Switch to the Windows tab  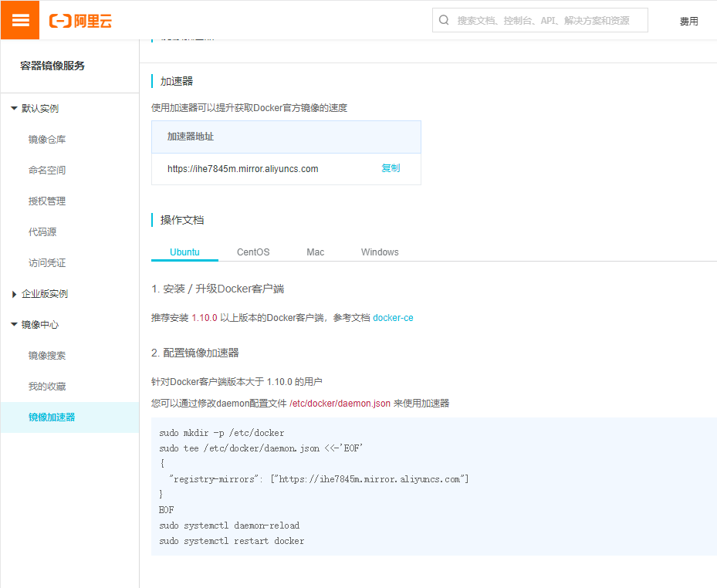tap(380, 252)
